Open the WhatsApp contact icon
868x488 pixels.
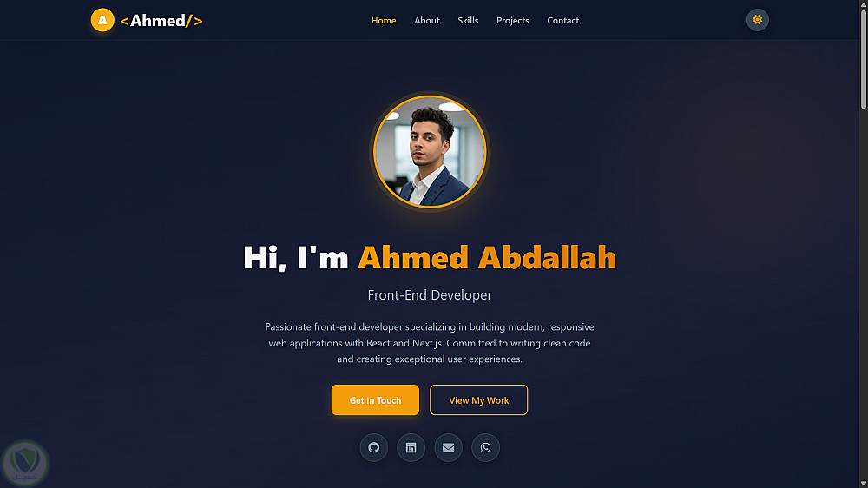click(485, 447)
